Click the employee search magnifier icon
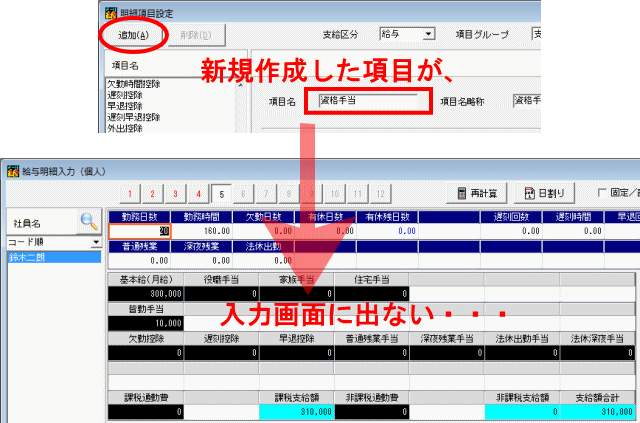 89,222
